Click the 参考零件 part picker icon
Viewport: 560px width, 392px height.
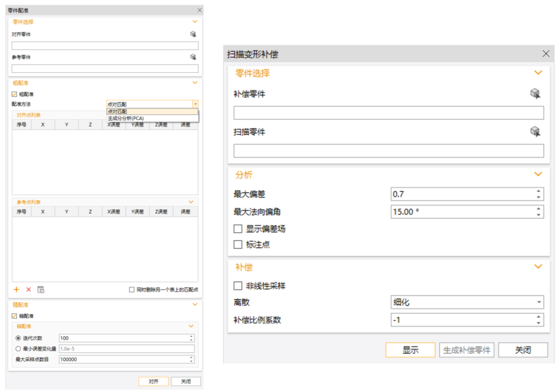point(193,57)
